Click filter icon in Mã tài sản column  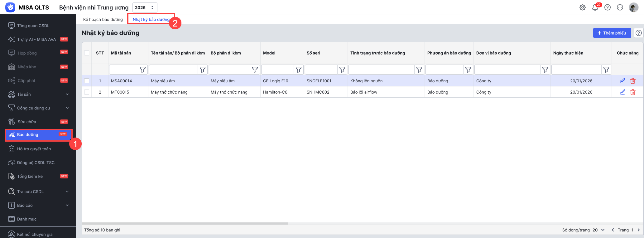pos(143,70)
